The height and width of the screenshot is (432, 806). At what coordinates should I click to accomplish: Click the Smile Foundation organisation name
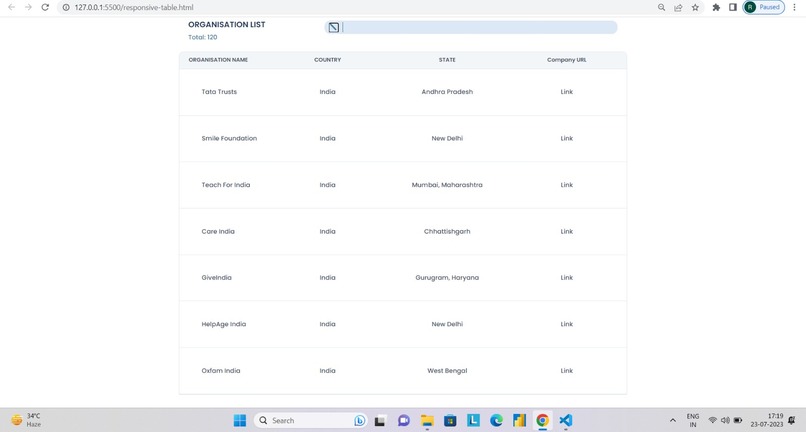pos(229,138)
